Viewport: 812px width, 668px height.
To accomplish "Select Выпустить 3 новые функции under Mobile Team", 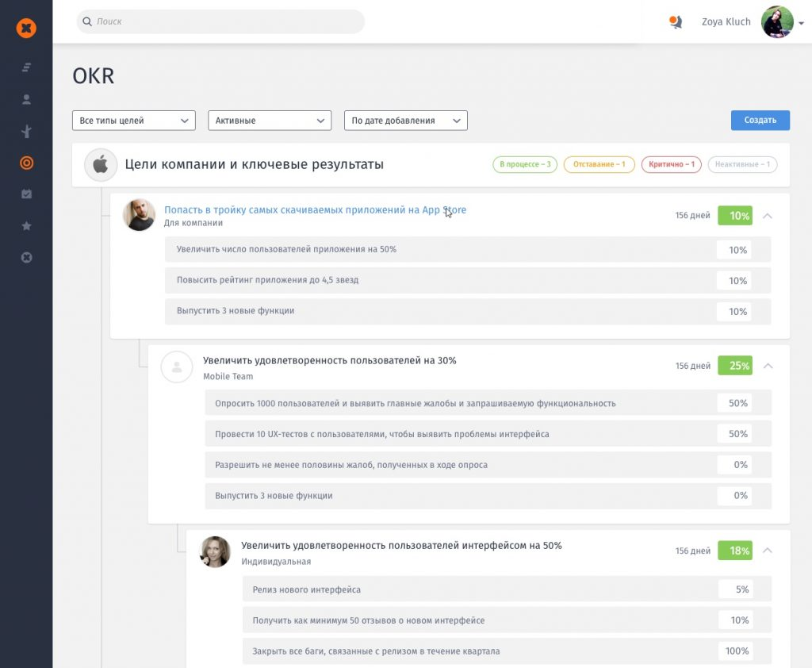I will (488, 495).
